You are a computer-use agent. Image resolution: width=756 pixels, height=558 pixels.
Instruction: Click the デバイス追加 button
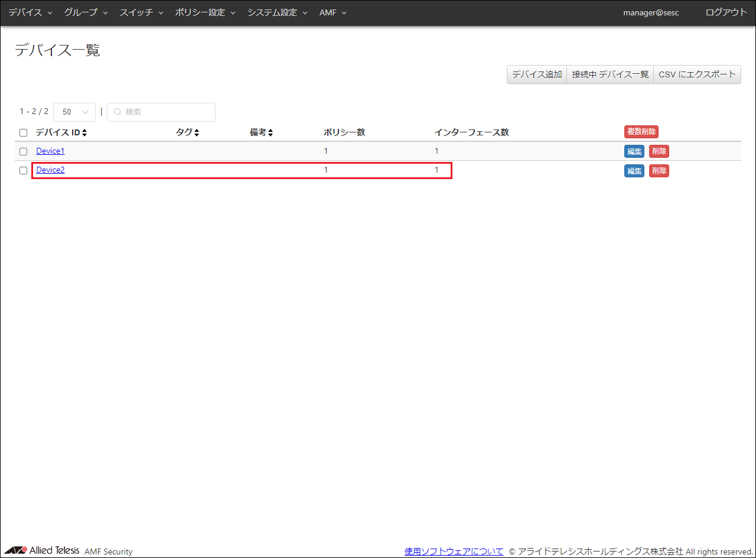click(x=537, y=74)
